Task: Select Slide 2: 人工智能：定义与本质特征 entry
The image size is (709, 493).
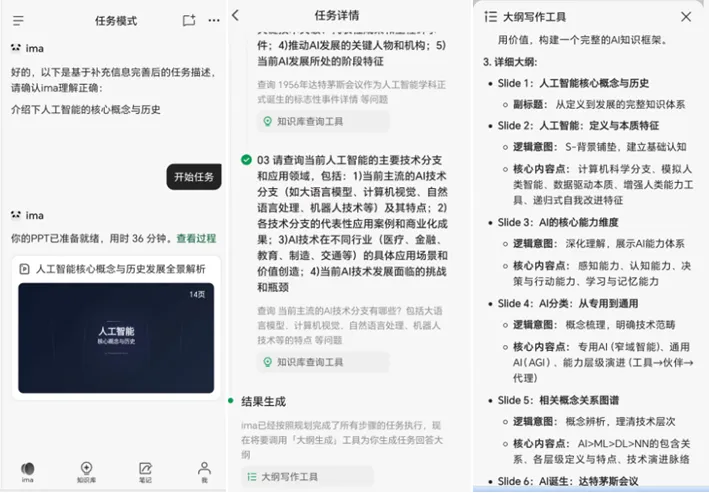Action: 578,125
